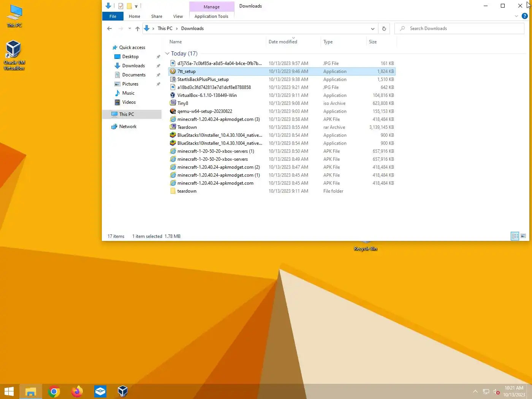Select the 7tt_setup file icon
Image resolution: width=532 pixels, height=399 pixels.
point(173,71)
